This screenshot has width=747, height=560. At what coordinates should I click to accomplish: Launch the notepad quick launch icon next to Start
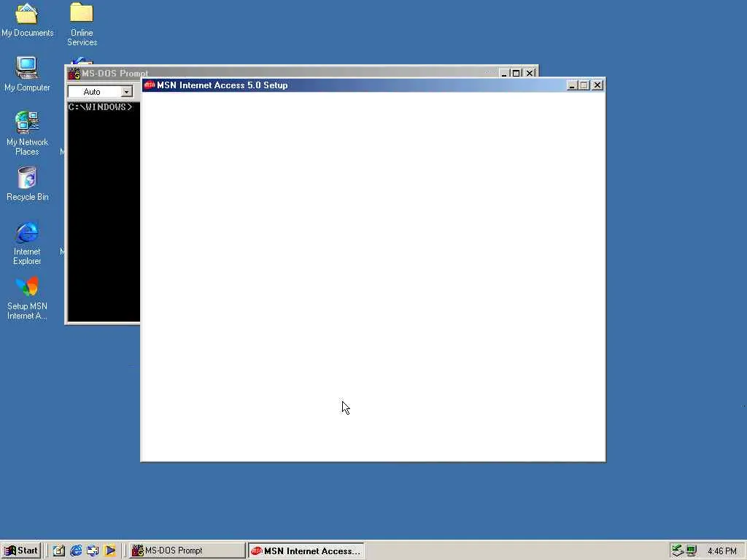58,551
